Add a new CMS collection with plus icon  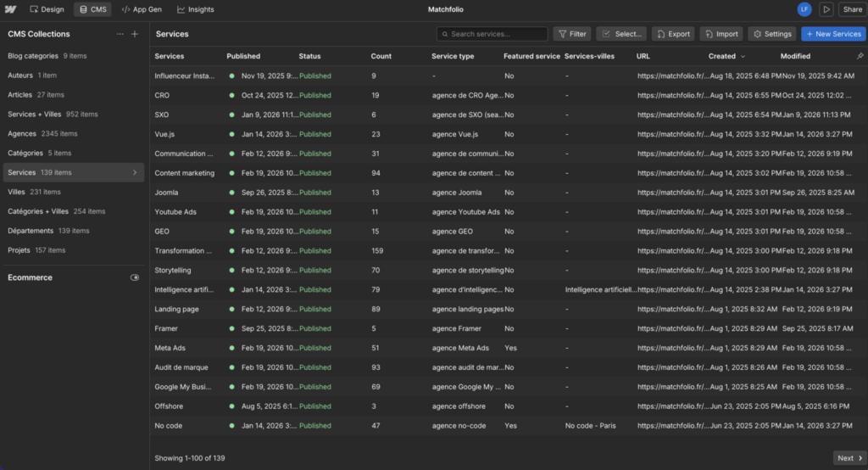click(135, 34)
